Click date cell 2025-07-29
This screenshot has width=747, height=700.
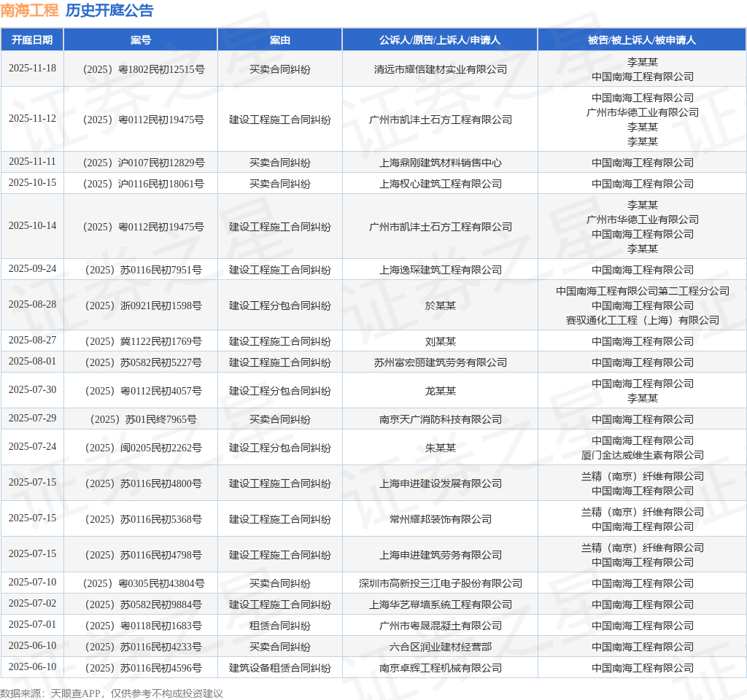pos(32,419)
